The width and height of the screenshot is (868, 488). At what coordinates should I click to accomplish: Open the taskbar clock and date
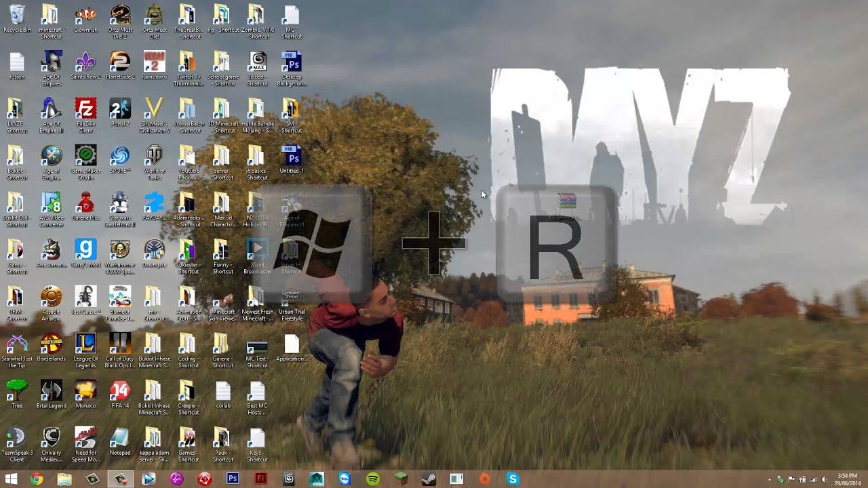(847, 479)
